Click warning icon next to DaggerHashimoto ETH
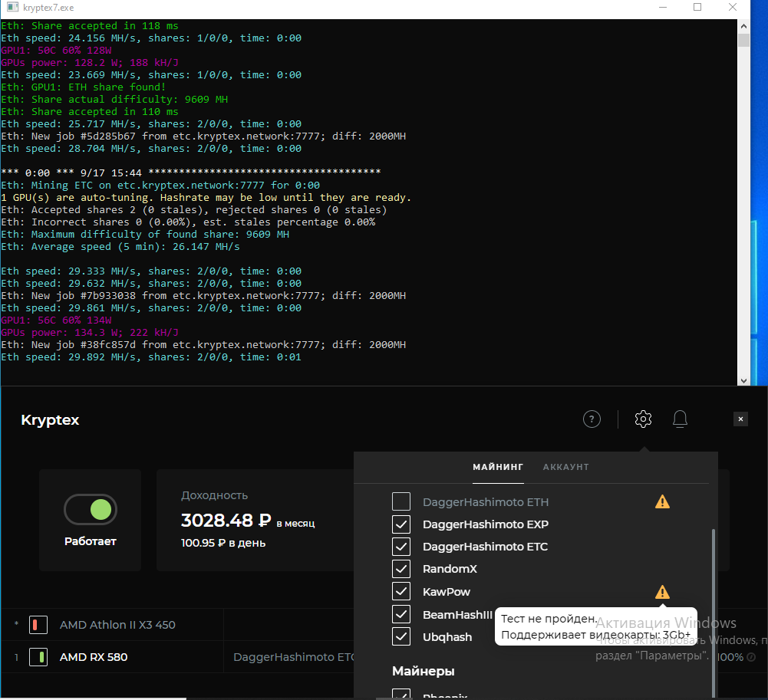Image resolution: width=768 pixels, height=700 pixels. pos(662,502)
